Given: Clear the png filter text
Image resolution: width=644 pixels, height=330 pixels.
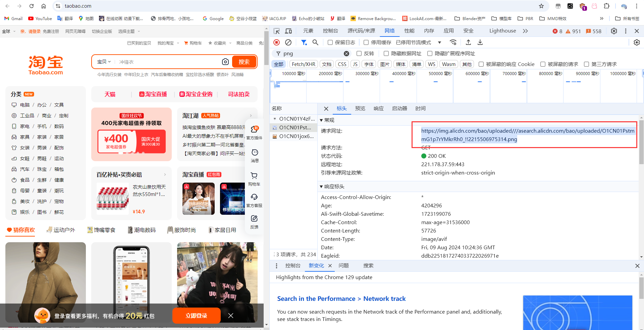Looking at the screenshot, I should [x=346, y=54].
